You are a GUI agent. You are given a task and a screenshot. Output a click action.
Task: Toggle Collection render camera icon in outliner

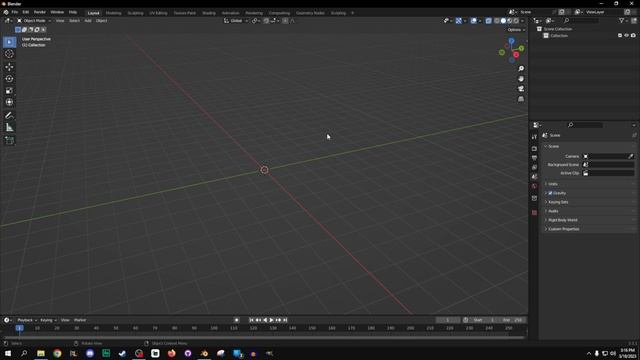[633, 36]
